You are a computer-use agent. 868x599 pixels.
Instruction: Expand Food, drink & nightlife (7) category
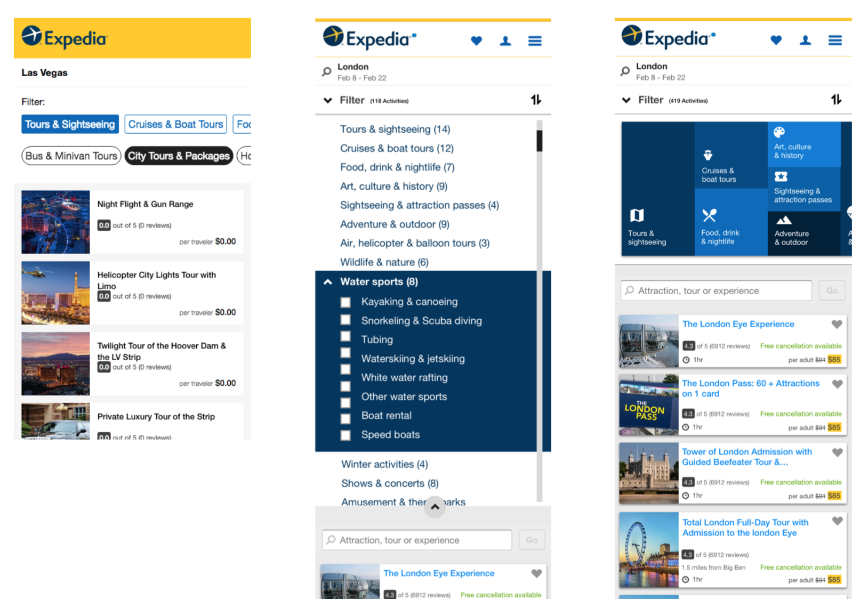pos(397,167)
